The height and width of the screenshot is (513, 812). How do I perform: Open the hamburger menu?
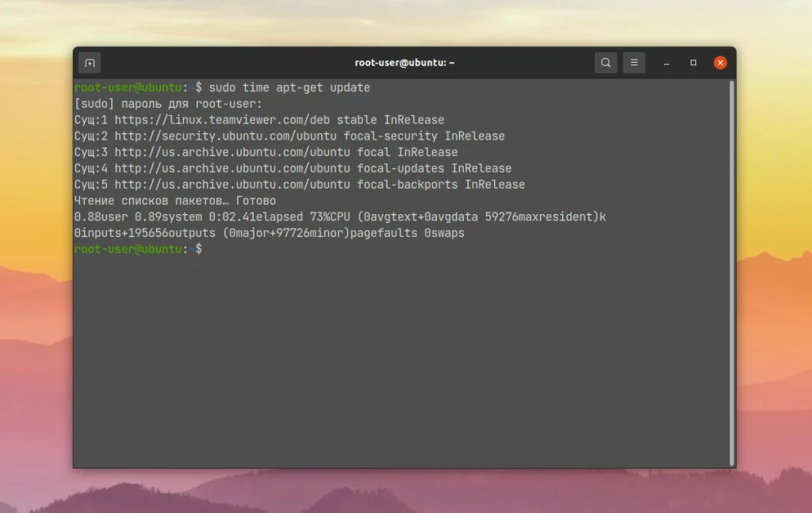coord(634,62)
